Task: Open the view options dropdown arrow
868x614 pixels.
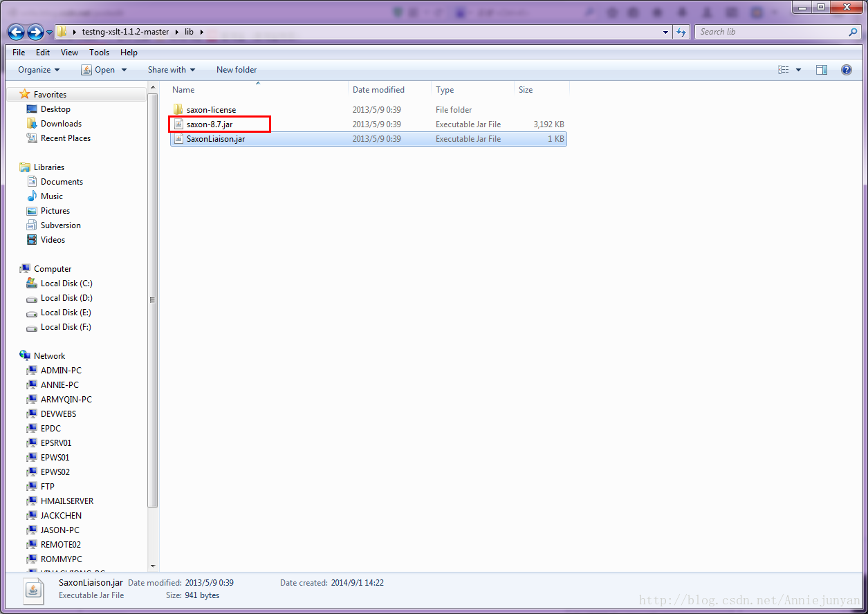Action: pyautogui.click(x=798, y=70)
